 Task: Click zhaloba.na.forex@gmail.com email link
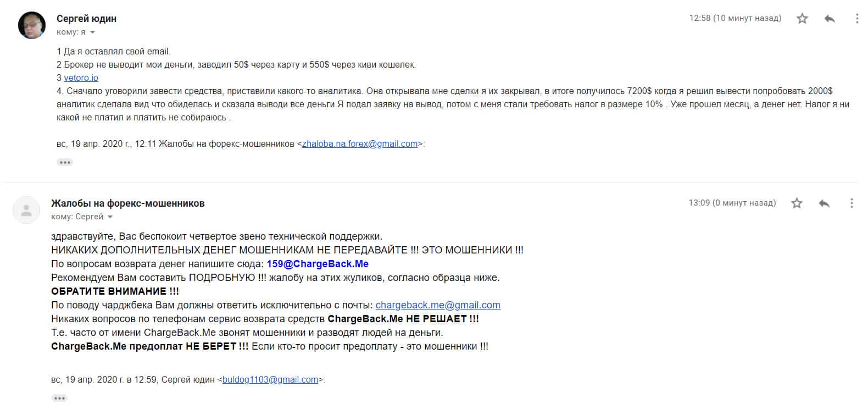click(x=360, y=144)
